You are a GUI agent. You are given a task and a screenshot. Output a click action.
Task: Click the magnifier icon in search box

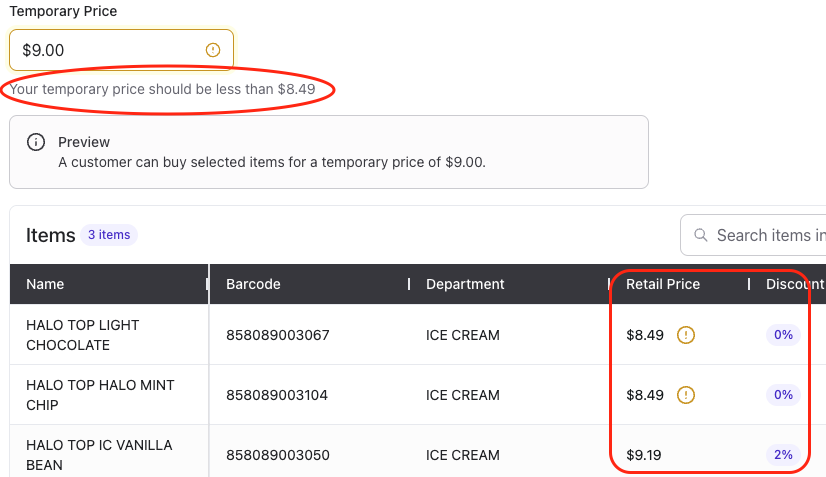(701, 235)
